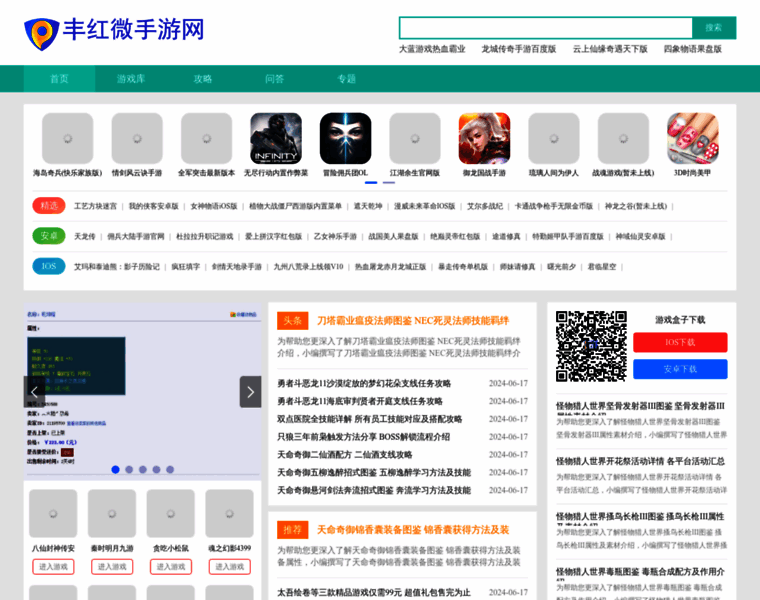Open article 太吾绘卷等三款精品游戏
Image resolution: width=760 pixels, height=600 pixels.
374,592
